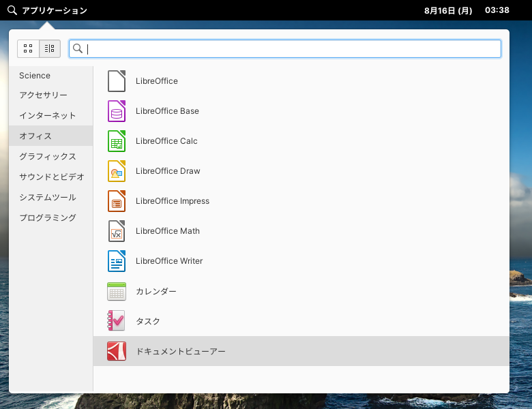Switch to category list view

click(x=50, y=48)
